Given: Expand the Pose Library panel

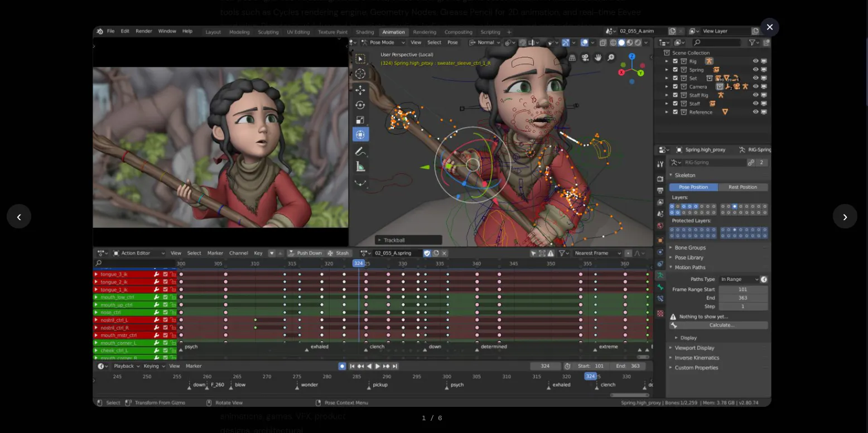Looking at the screenshot, I should coord(689,257).
